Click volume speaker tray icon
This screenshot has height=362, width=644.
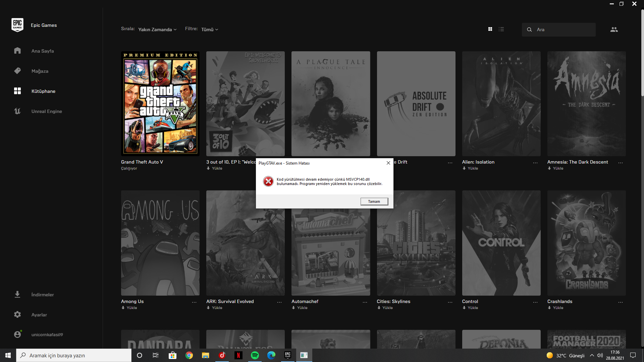tap(600, 355)
